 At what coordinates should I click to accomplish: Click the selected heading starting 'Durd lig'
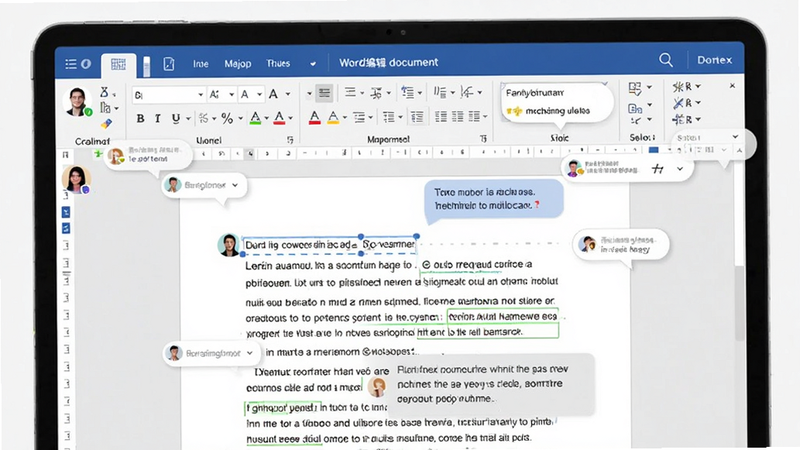tap(330, 245)
